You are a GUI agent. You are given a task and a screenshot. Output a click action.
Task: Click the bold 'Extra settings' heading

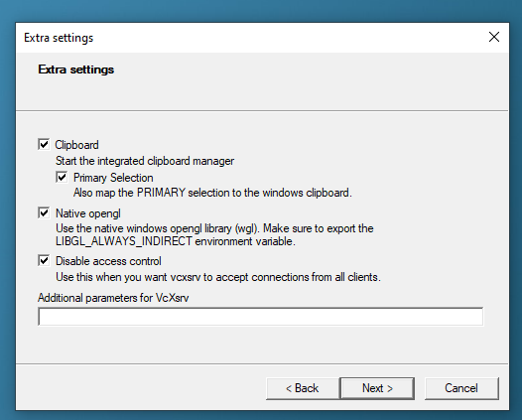76,70
